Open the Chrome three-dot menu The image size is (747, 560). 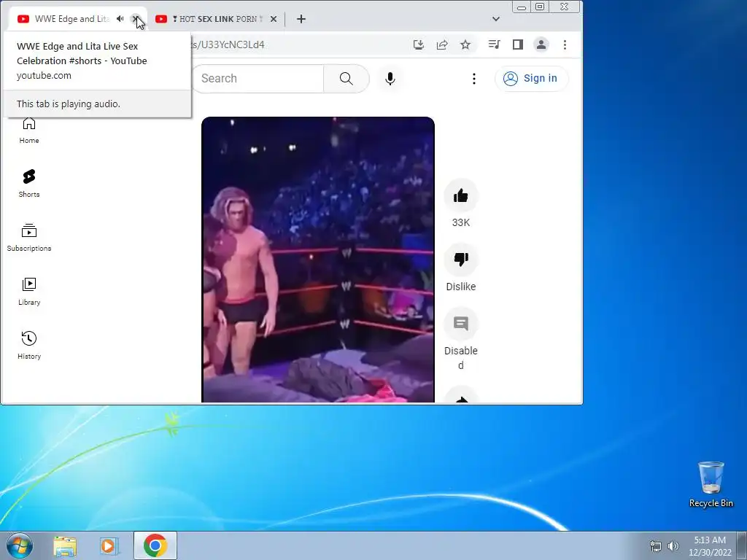[565, 44]
